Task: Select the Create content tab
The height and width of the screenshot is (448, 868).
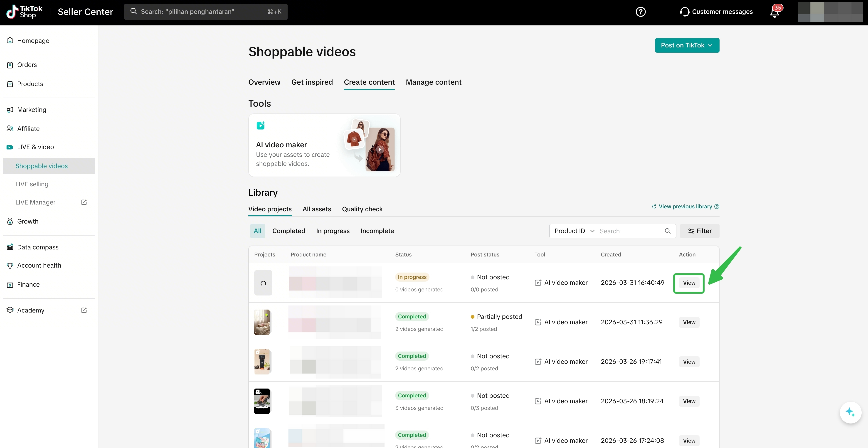Action: click(x=369, y=82)
